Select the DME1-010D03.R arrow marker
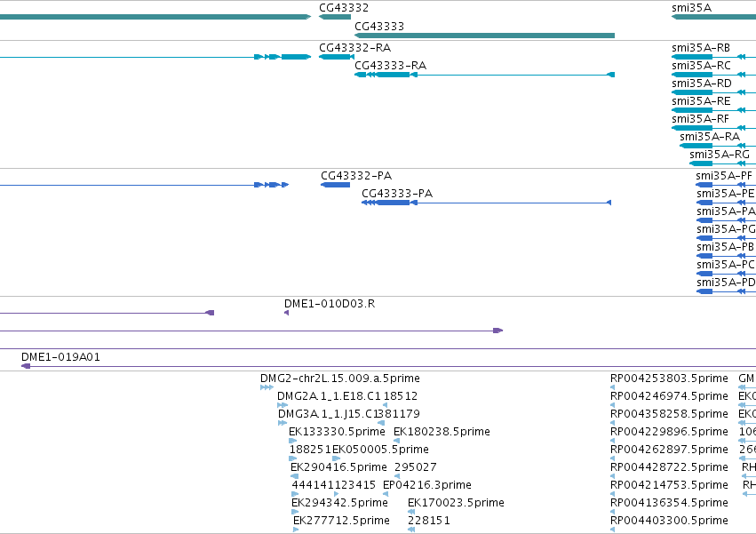The height and width of the screenshot is (534, 756). pyautogui.click(x=286, y=313)
